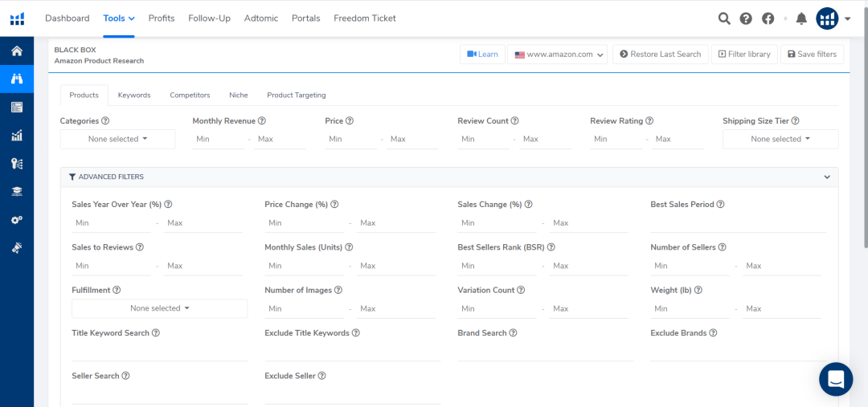
Task: Open the bar chart analytics sidebar icon
Action: [17, 136]
